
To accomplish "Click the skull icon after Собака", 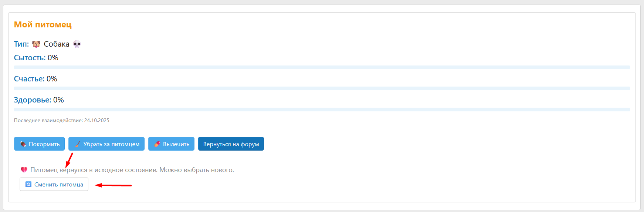I will [77, 44].
